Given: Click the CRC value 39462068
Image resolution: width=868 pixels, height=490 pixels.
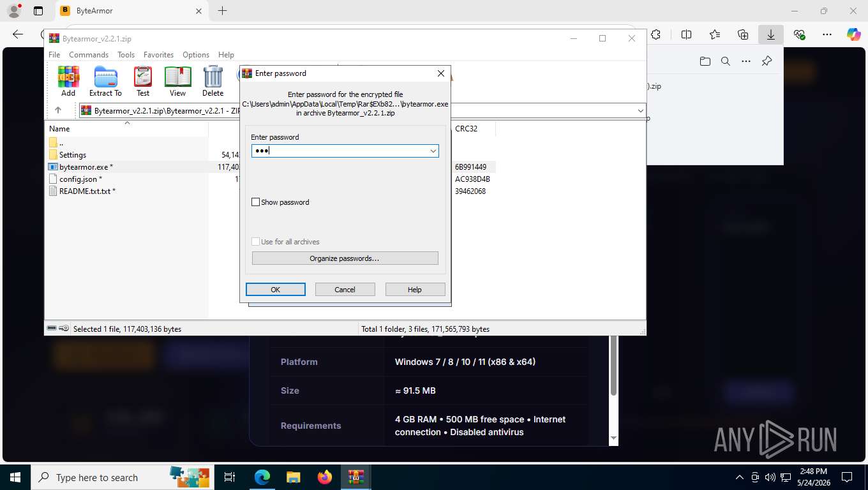Looking at the screenshot, I should point(470,191).
